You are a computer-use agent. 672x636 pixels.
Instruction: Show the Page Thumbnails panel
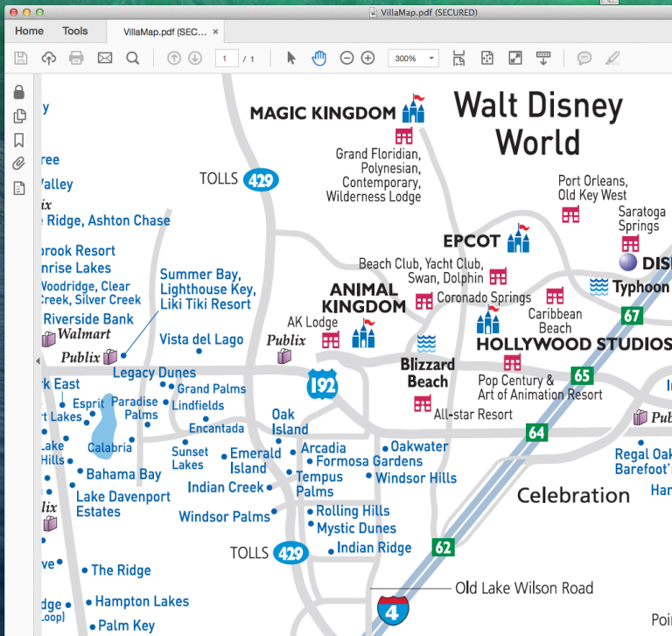(18, 116)
